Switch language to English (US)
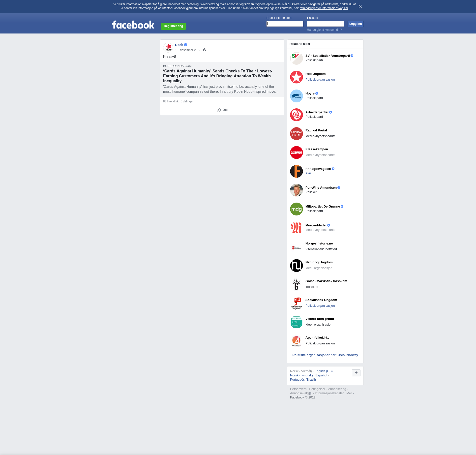 pyautogui.click(x=324, y=371)
